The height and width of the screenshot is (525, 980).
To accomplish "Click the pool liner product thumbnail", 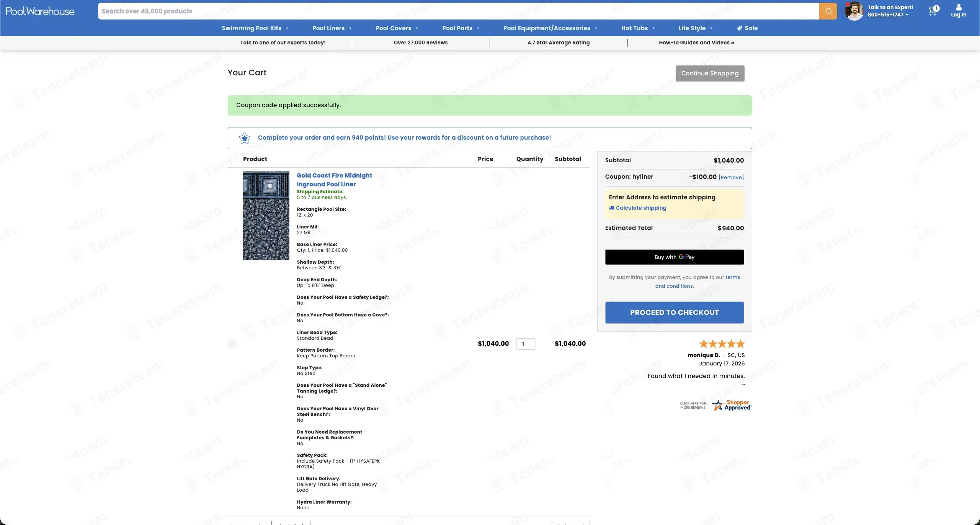I will 266,216.
